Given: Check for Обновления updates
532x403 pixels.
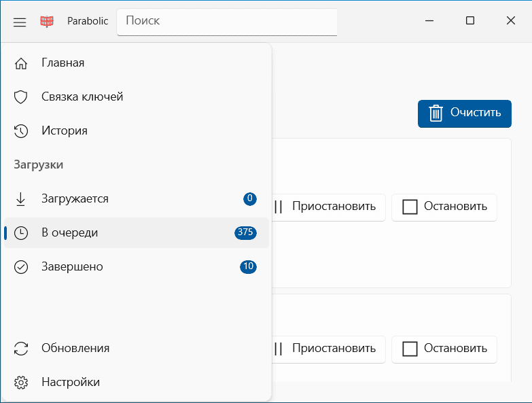Looking at the screenshot, I should click(75, 349).
